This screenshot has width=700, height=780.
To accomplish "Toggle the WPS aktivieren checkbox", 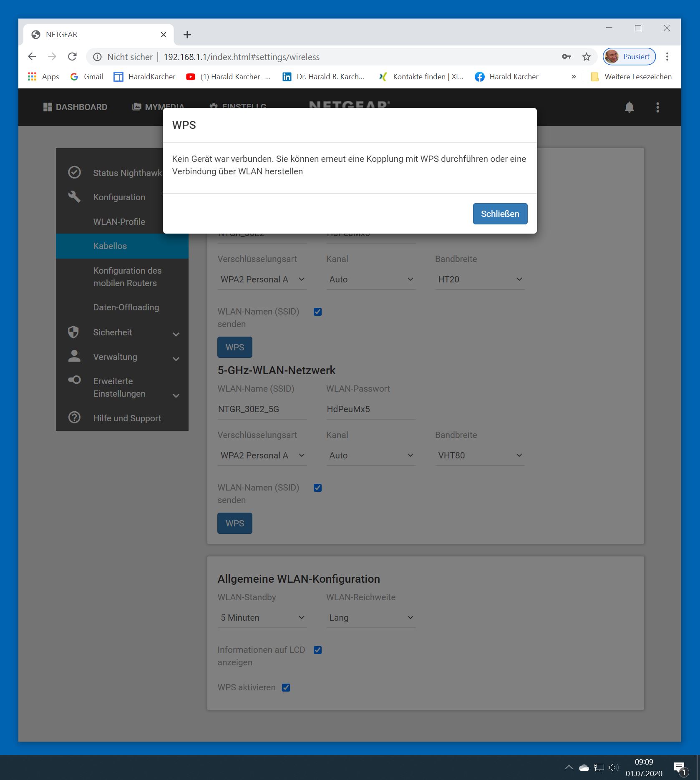I will pyautogui.click(x=286, y=687).
